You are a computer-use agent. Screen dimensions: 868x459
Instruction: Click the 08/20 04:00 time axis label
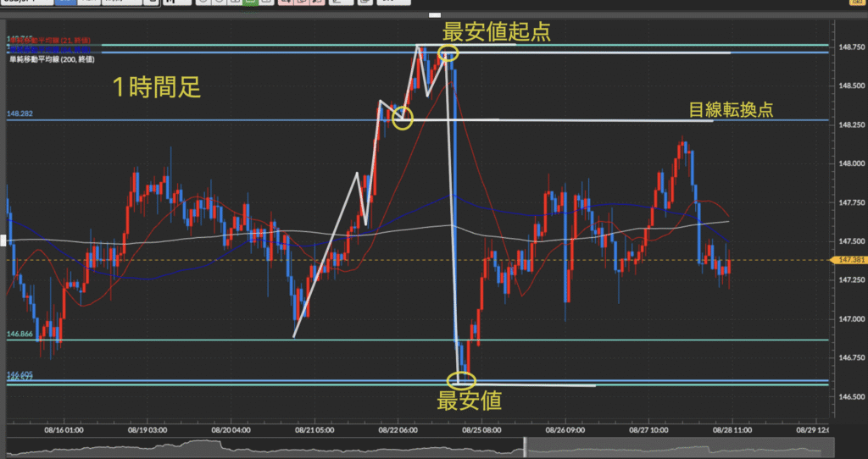pyautogui.click(x=231, y=429)
